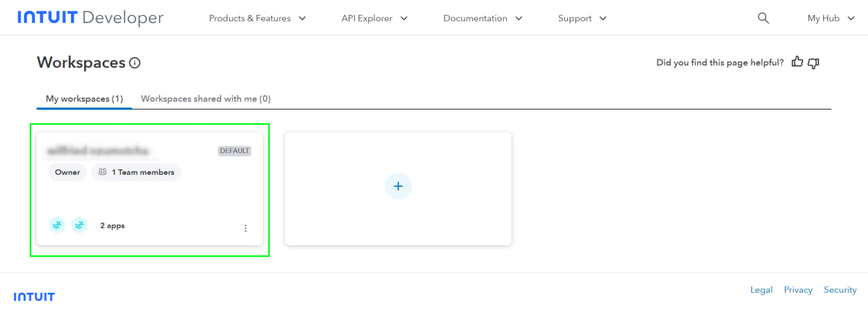868x309 pixels.
Task: Open the Support dropdown menu
Action: [x=582, y=18]
